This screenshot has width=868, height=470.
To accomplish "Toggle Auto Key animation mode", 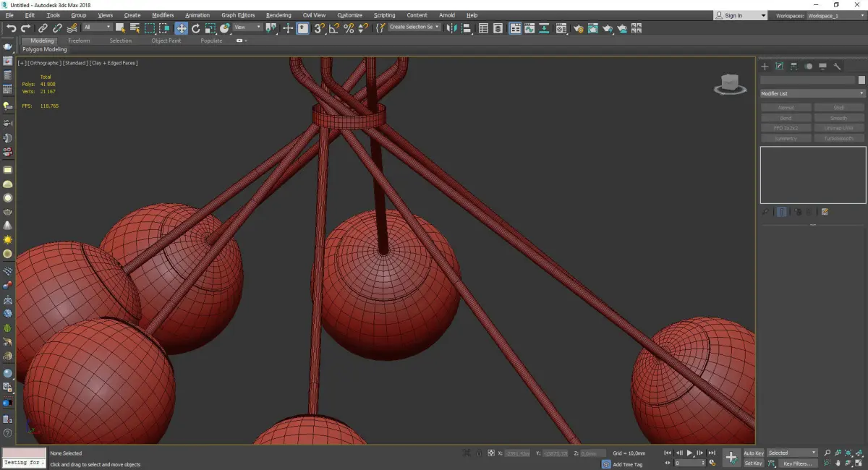I will 753,453.
